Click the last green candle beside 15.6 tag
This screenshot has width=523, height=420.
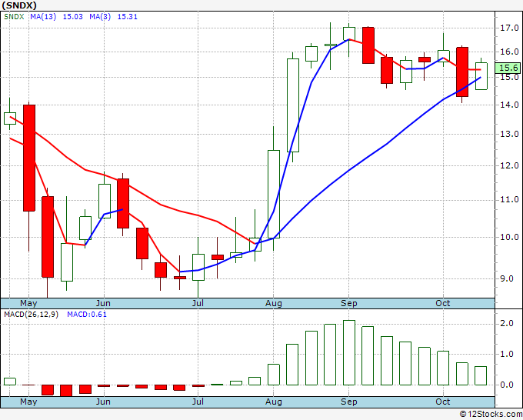click(x=481, y=76)
